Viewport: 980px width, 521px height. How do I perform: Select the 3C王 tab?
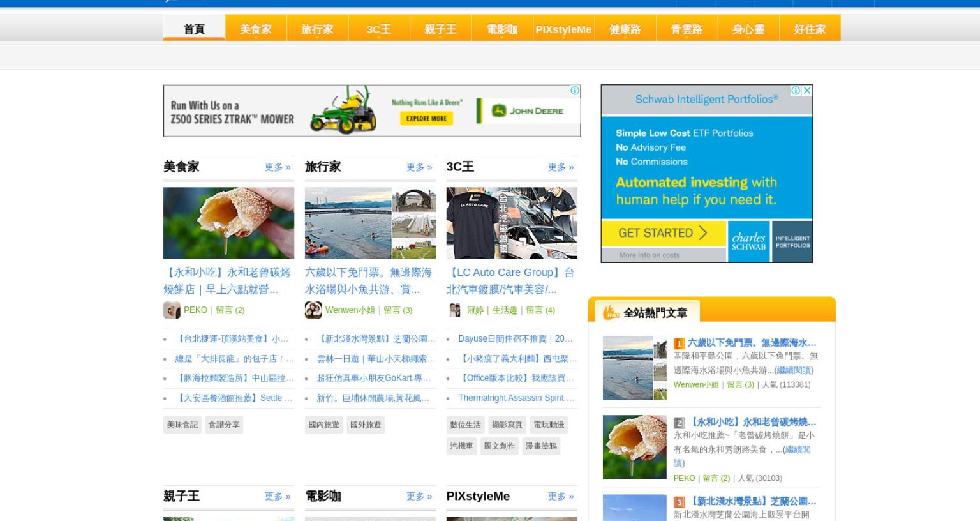point(379,29)
